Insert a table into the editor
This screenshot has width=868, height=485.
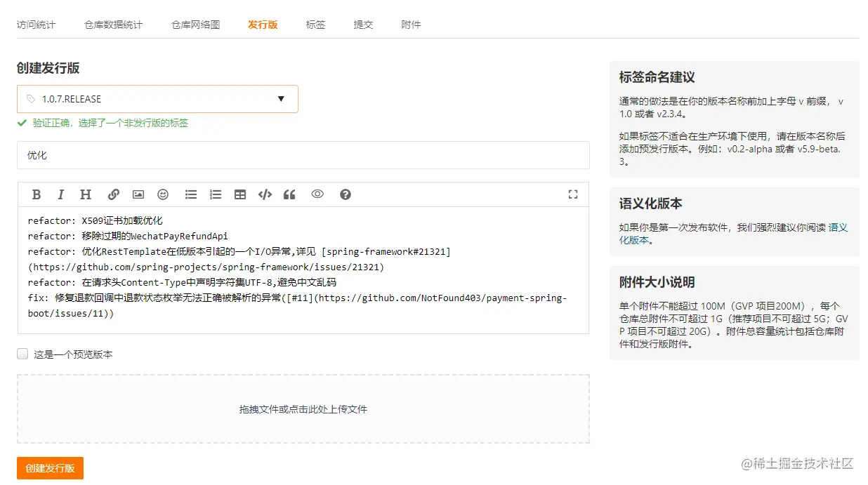239,194
